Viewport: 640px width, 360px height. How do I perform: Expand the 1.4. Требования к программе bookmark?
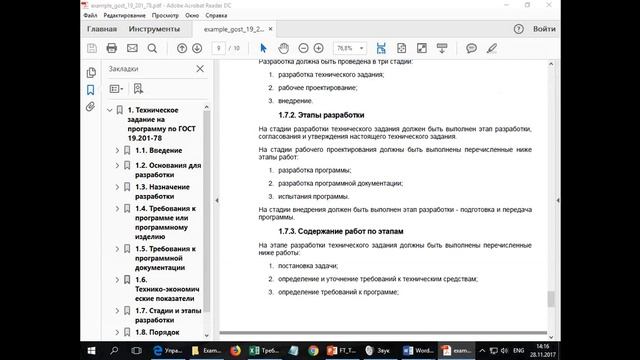pyautogui.click(x=117, y=209)
